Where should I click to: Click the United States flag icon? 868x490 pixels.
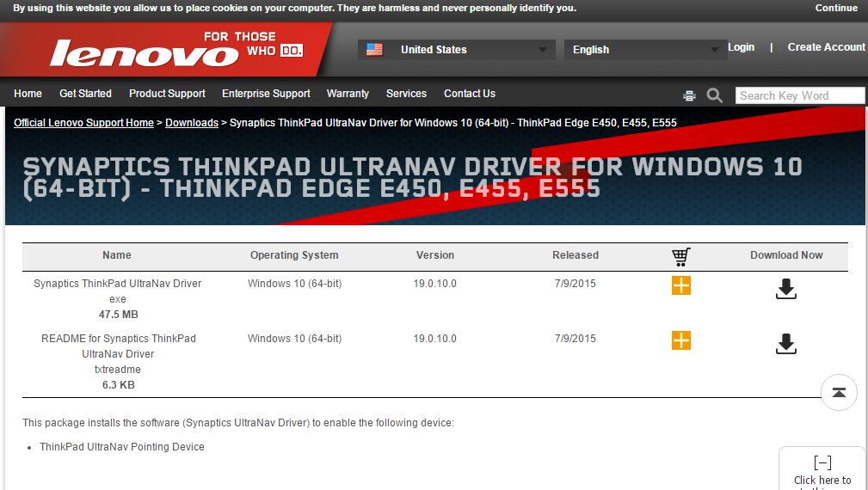[374, 50]
